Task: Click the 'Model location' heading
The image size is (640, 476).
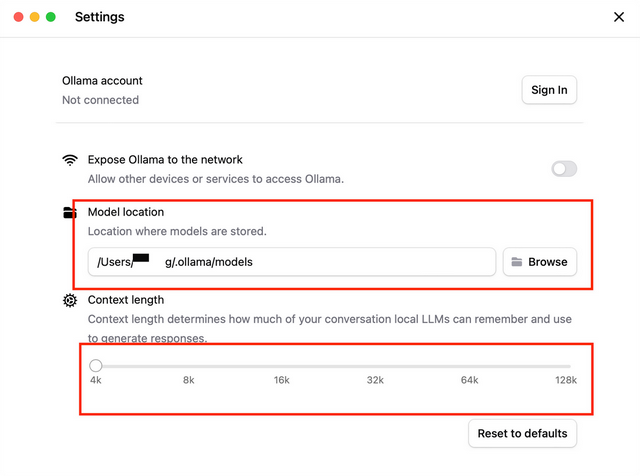Action: pyautogui.click(x=126, y=212)
